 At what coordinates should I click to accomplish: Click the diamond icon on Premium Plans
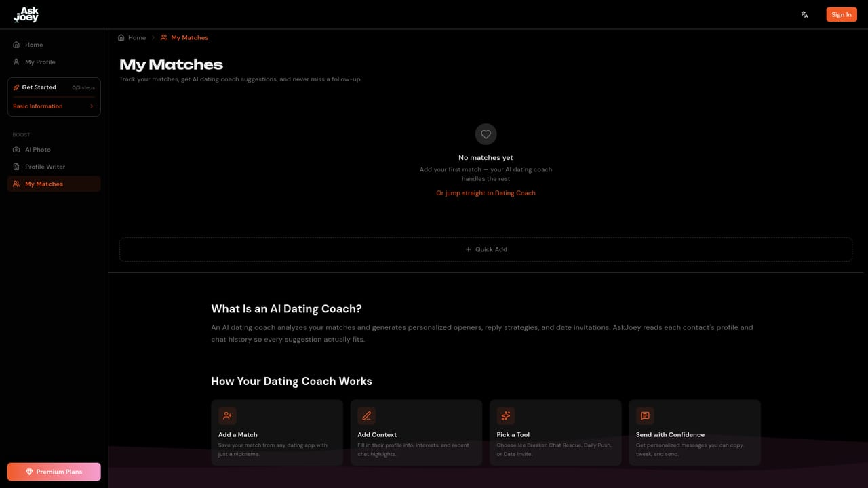tap(29, 472)
